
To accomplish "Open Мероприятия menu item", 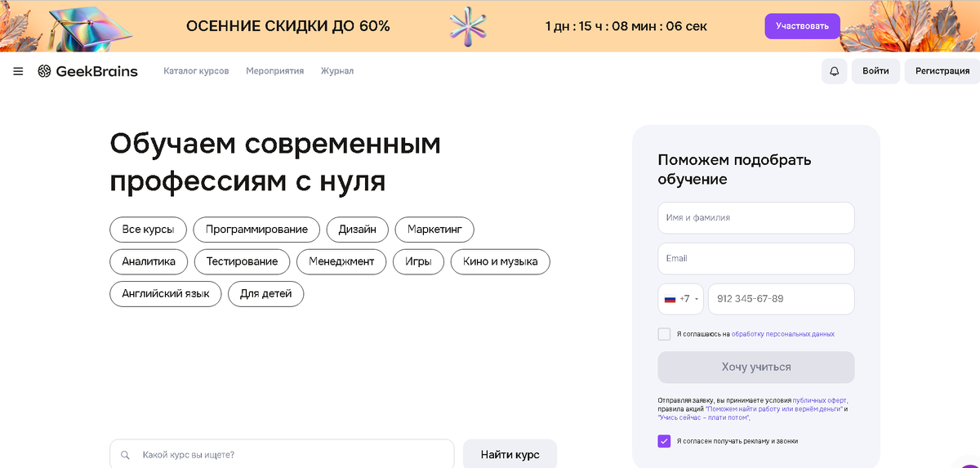I will (274, 71).
